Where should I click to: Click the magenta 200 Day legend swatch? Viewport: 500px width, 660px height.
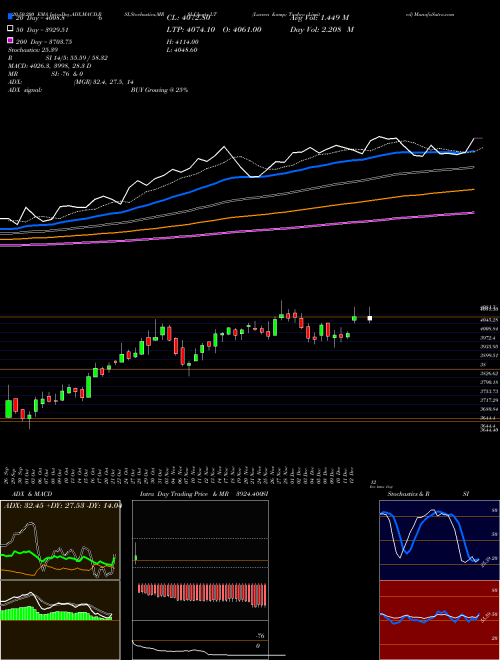coord(10,40)
